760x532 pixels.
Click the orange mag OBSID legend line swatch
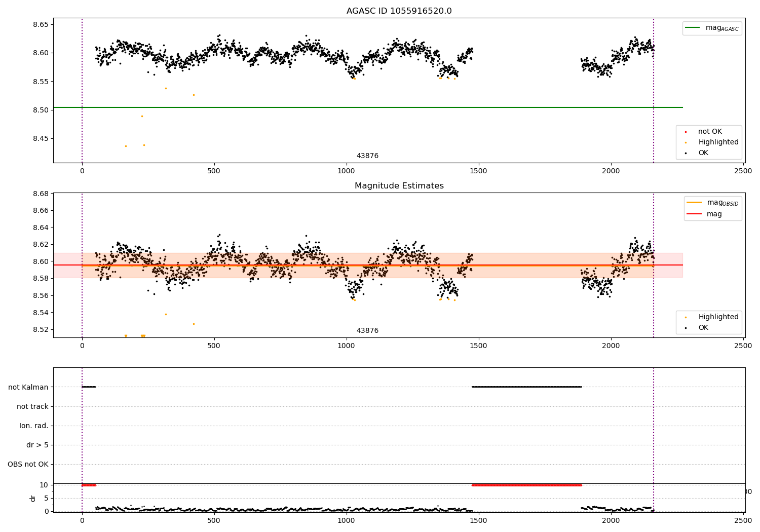[x=694, y=203]
